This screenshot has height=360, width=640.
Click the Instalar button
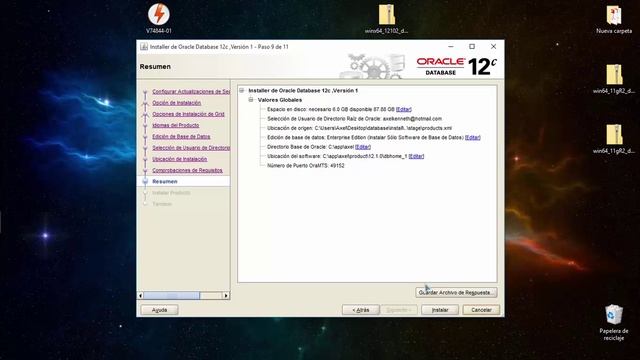click(440, 310)
